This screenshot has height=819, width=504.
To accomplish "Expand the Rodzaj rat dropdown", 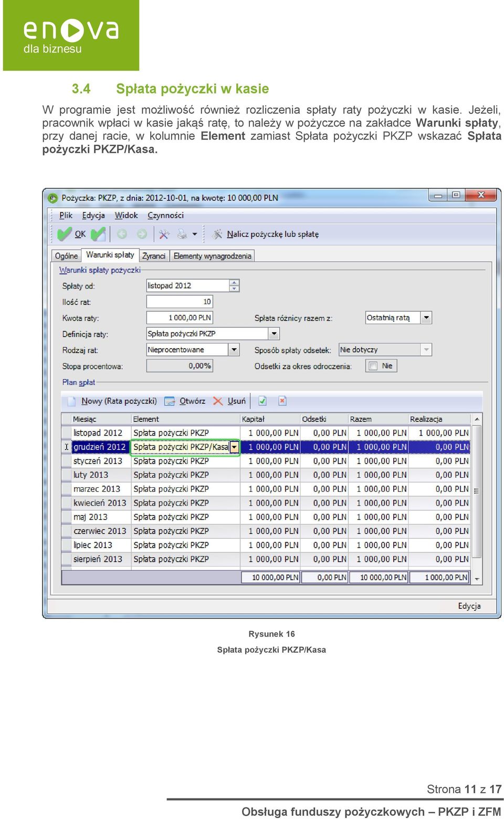I will click(234, 350).
